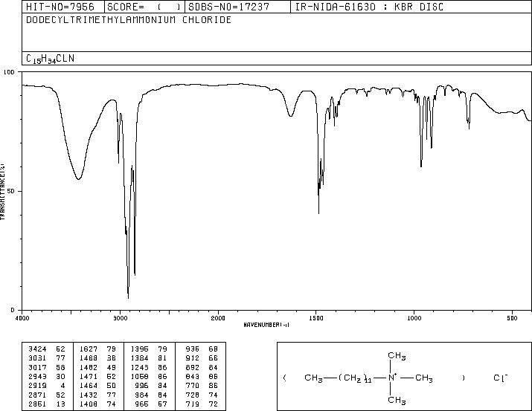The image size is (532, 411).
Task: Click the peak near 966 wavenumber
Action: [x=421, y=166]
